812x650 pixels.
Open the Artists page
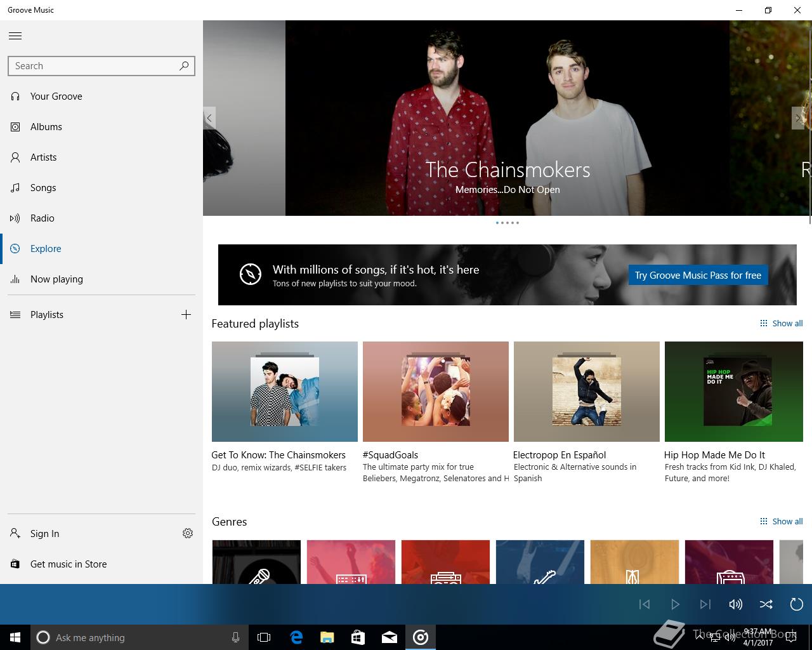[x=101, y=157]
